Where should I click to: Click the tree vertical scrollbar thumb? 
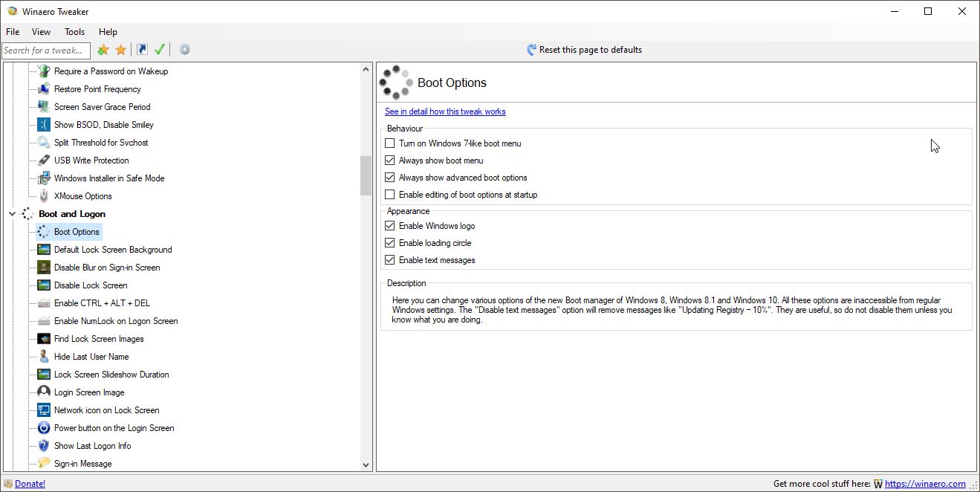click(x=366, y=175)
